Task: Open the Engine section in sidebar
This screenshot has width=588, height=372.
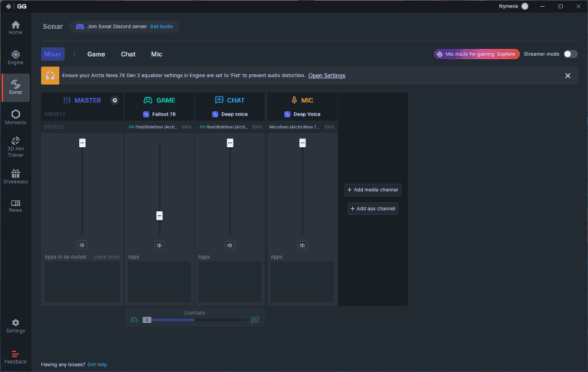Action: click(15, 57)
